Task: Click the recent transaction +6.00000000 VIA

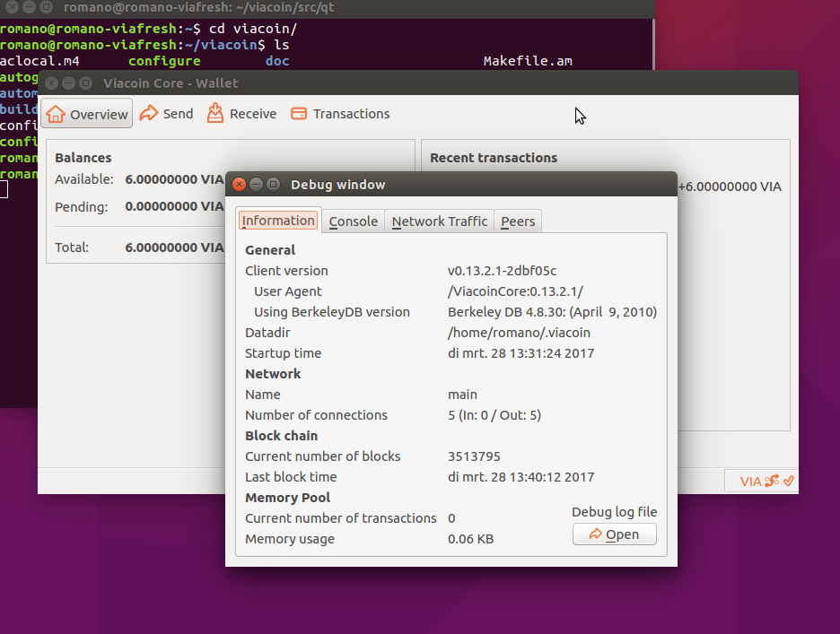Action: pyautogui.click(x=730, y=187)
